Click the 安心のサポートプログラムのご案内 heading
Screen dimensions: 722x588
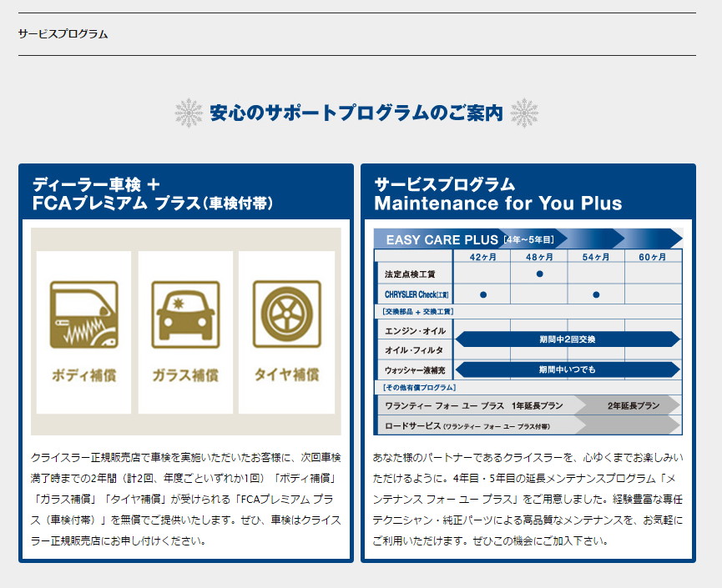coord(356,113)
